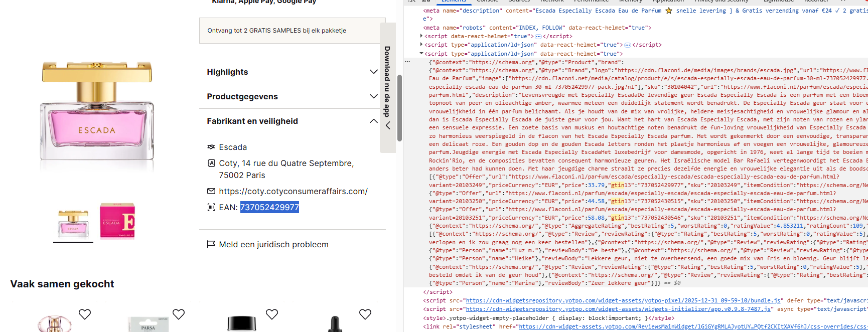The image size is (868, 332).
Task: Click the highlighted EAN number 737052429977
Action: pyautogui.click(x=269, y=207)
